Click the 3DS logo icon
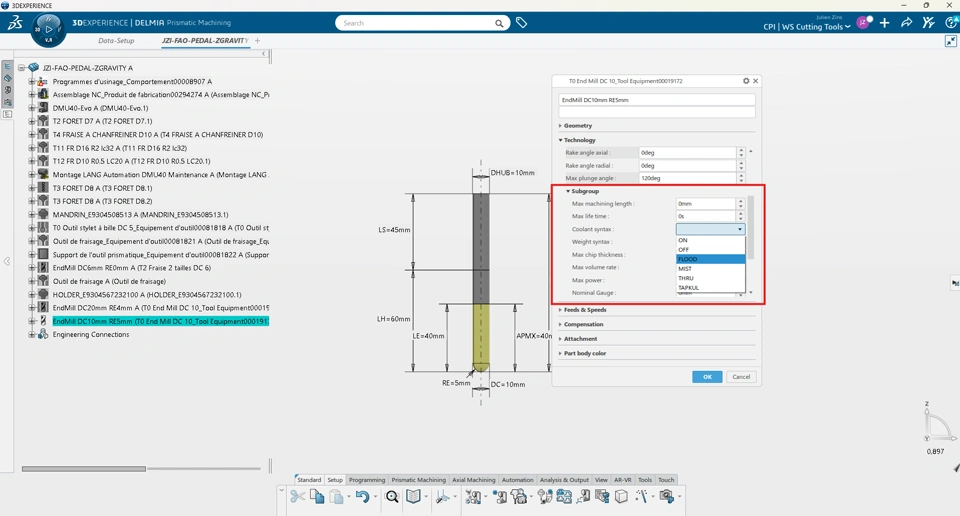Viewport: 960px width, 516px height. 15,23
